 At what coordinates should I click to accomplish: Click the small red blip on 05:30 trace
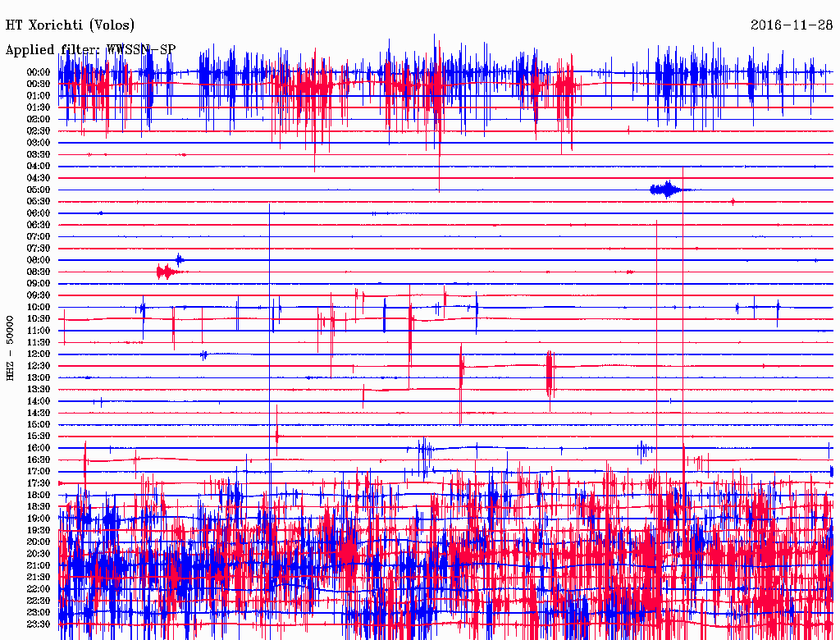733,201
